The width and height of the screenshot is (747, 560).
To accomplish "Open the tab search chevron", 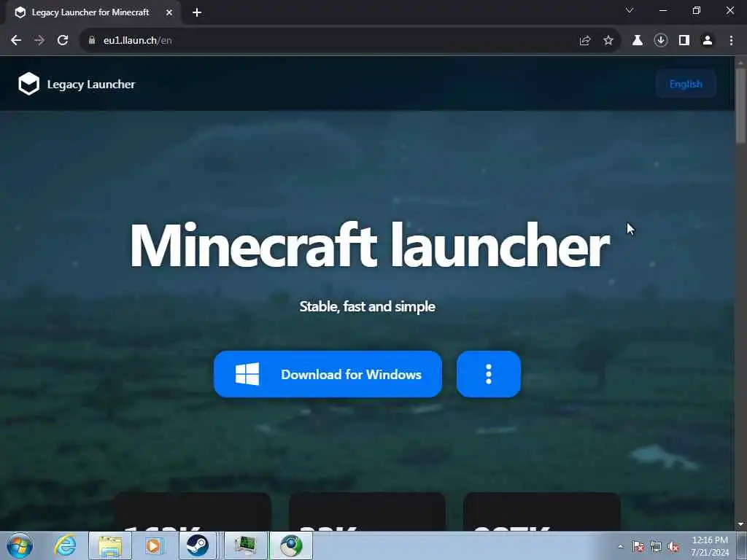I will (x=630, y=10).
